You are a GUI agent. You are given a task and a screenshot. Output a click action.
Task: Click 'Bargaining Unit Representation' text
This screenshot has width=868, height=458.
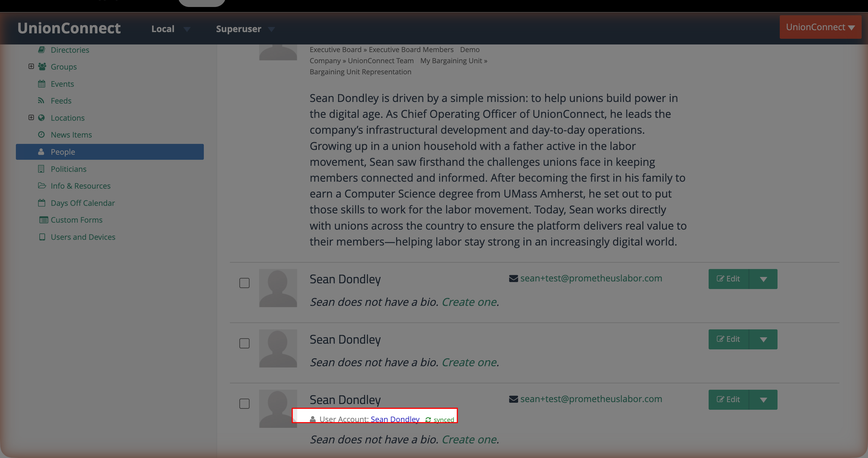tap(361, 72)
